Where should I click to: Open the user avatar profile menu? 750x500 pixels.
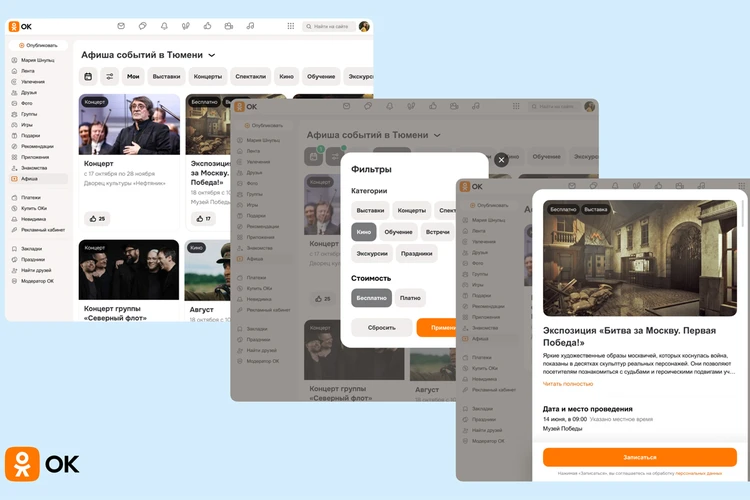click(364, 26)
